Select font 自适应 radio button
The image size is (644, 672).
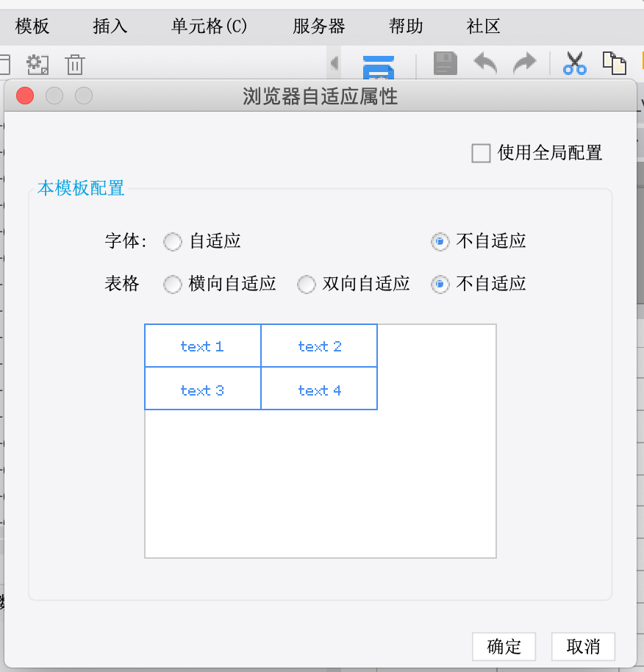coord(173,242)
